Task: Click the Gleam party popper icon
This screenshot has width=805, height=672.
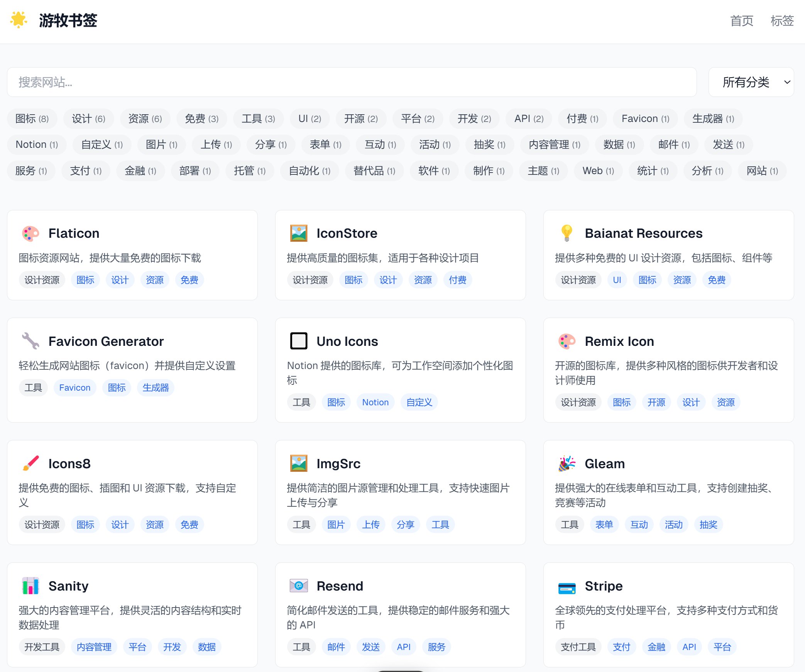Action: (x=567, y=464)
